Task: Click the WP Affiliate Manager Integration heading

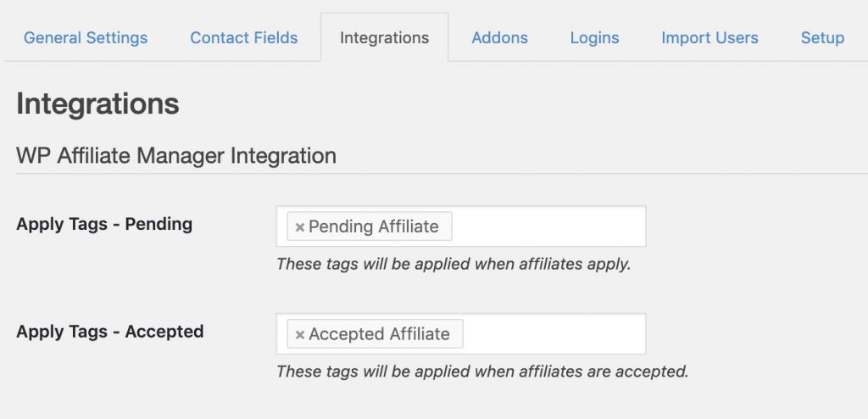Action: tap(176, 156)
